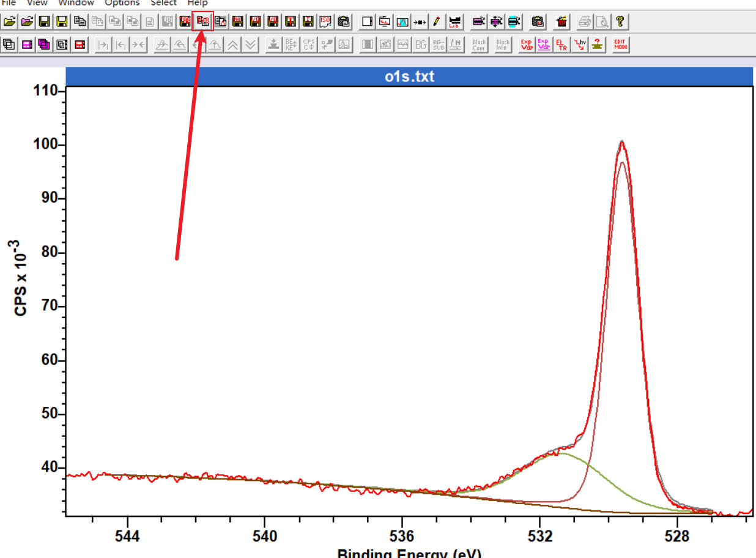Click the 544 binding energy tick label
Viewport: 756px width, 558px height.
tap(127, 537)
